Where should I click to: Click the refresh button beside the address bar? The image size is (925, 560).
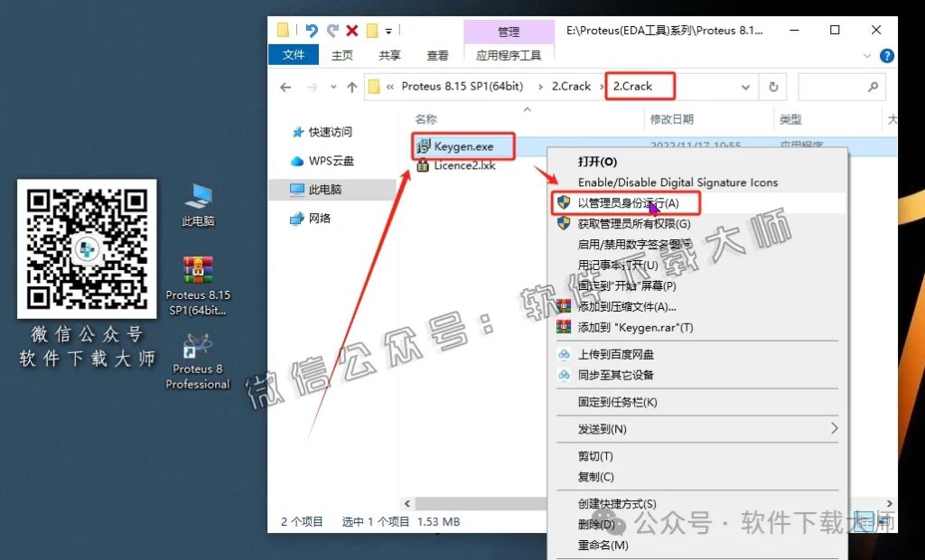click(x=775, y=86)
